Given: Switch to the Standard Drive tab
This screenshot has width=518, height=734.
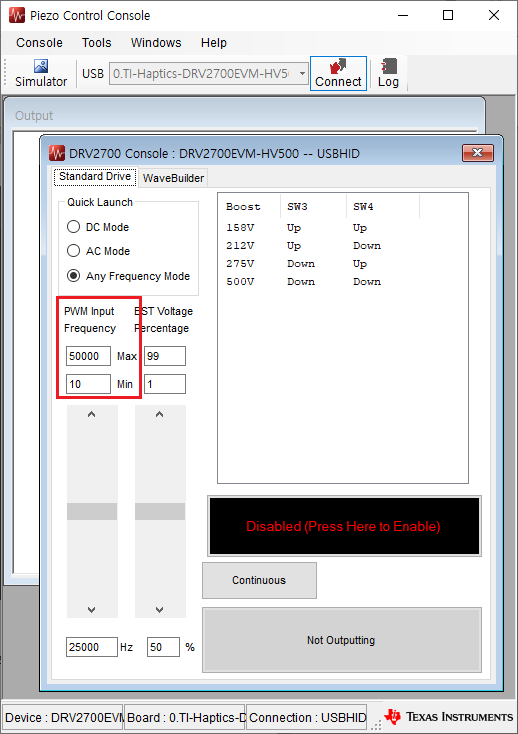Looking at the screenshot, I should [95, 176].
